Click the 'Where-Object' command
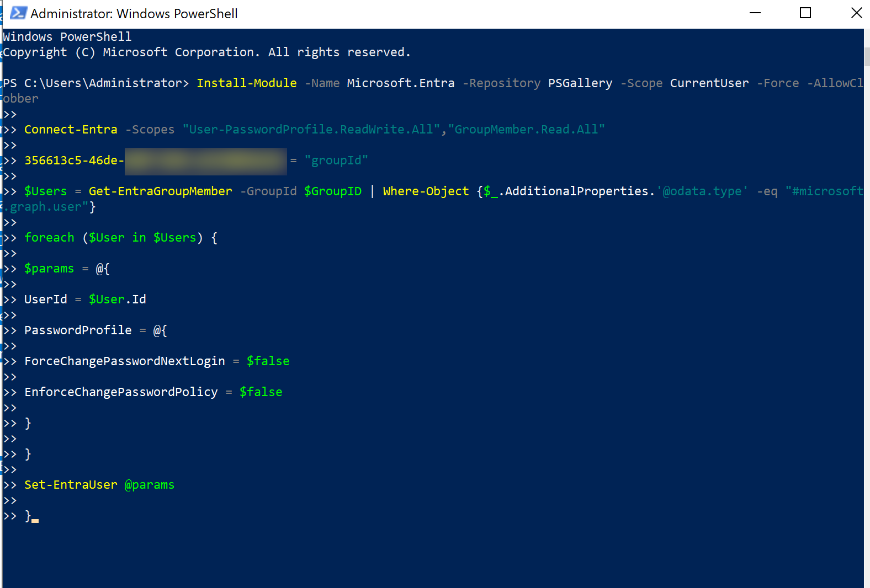 426,191
